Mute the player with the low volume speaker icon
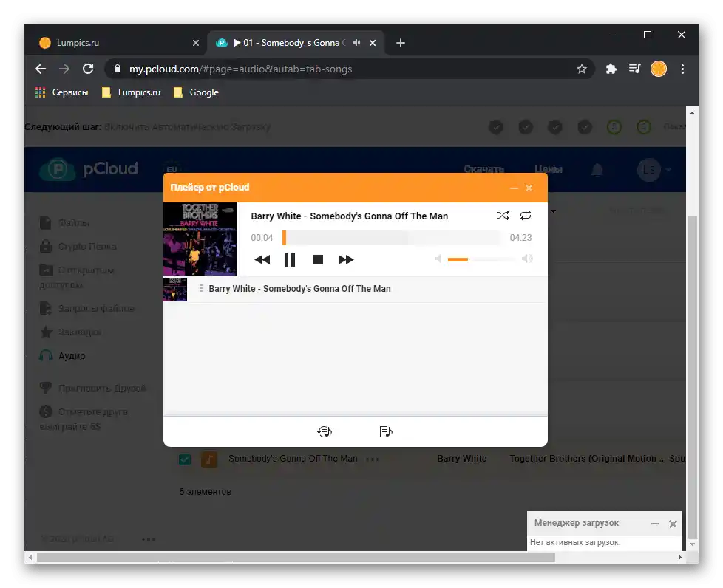723x588 pixels. [x=438, y=259]
